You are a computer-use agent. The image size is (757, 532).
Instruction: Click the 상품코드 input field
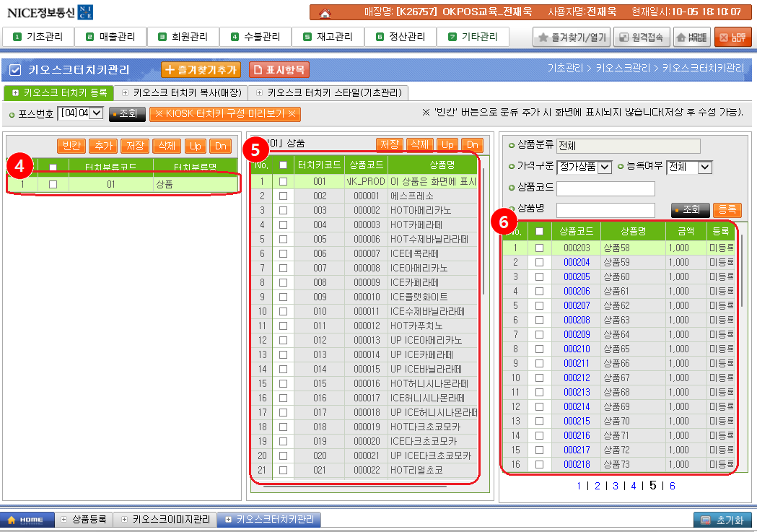(x=605, y=188)
